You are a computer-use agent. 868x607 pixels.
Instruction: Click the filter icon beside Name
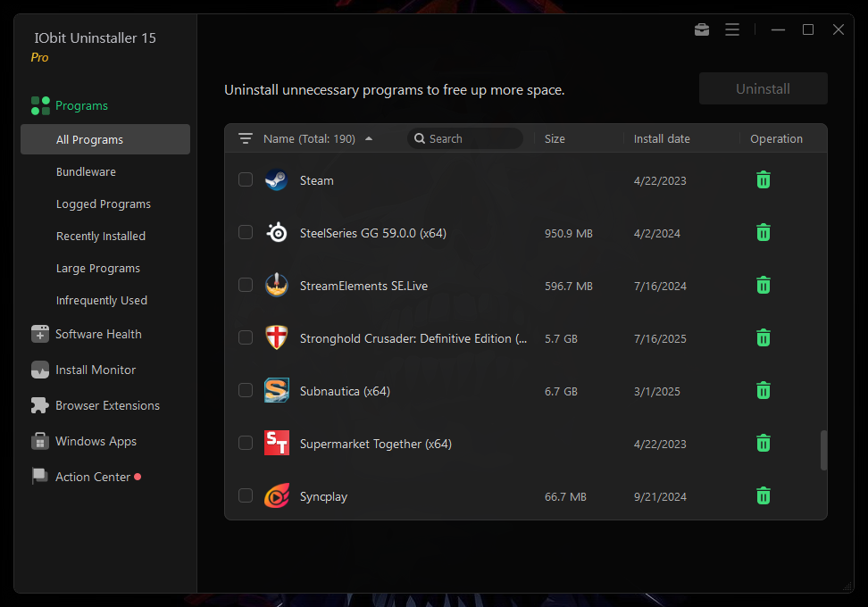point(246,138)
